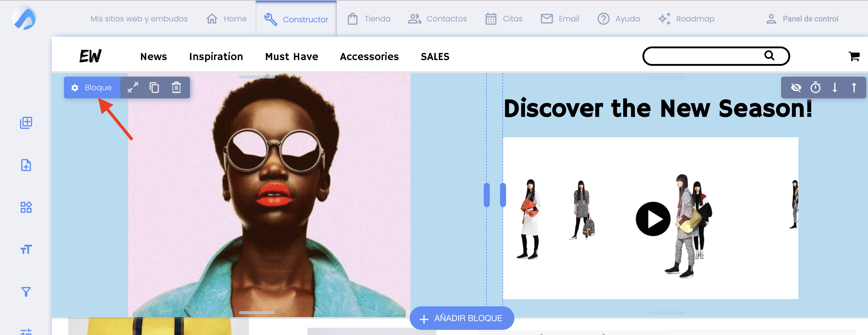868x335 pixels.
Task: Open the block timer stopwatch icon
Action: (816, 88)
